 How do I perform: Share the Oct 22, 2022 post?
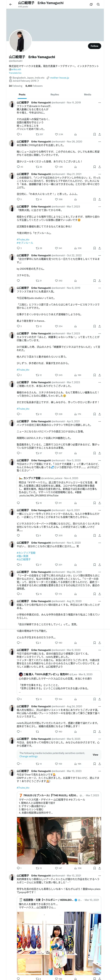click(99, 281)
